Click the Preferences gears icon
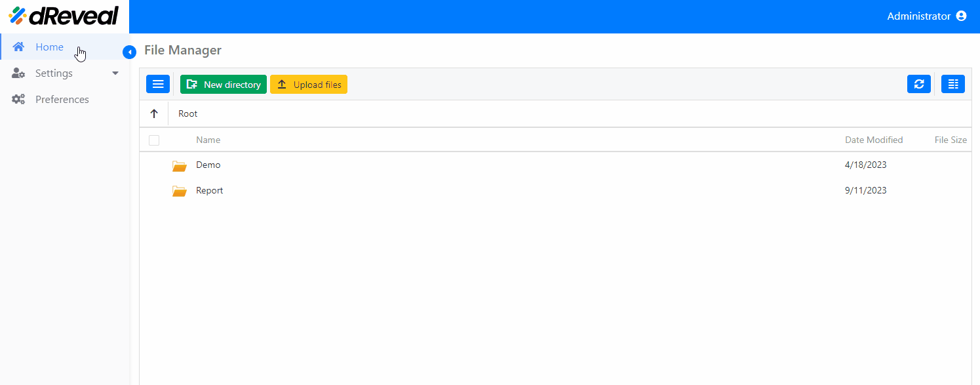 (18, 100)
